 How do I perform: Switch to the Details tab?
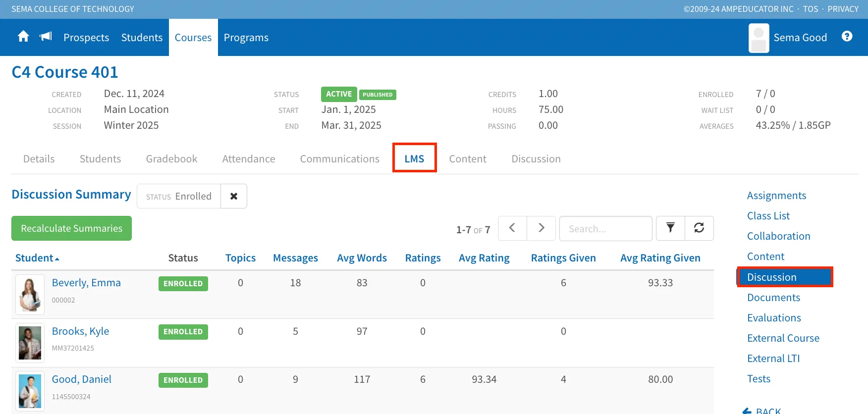(39, 159)
